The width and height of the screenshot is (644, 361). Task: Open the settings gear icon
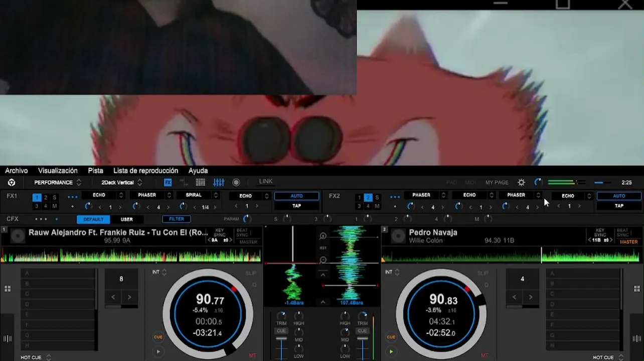(x=521, y=183)
